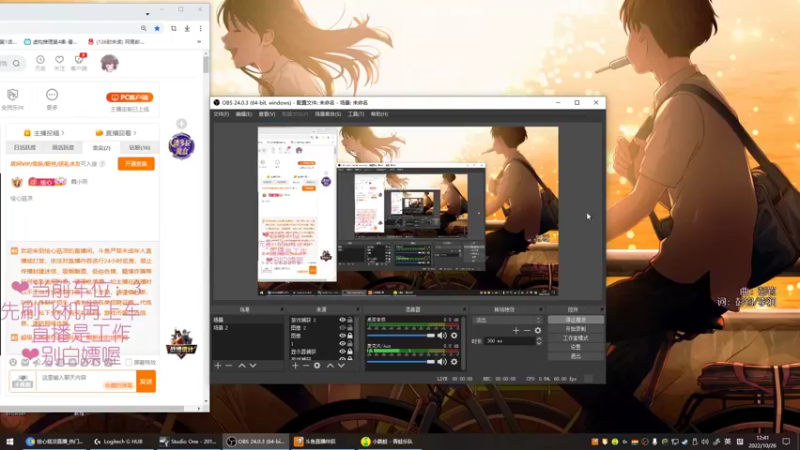Click the browser bookmark star icon
Screen dimensions: 800x450
click(x=157, y=29)
